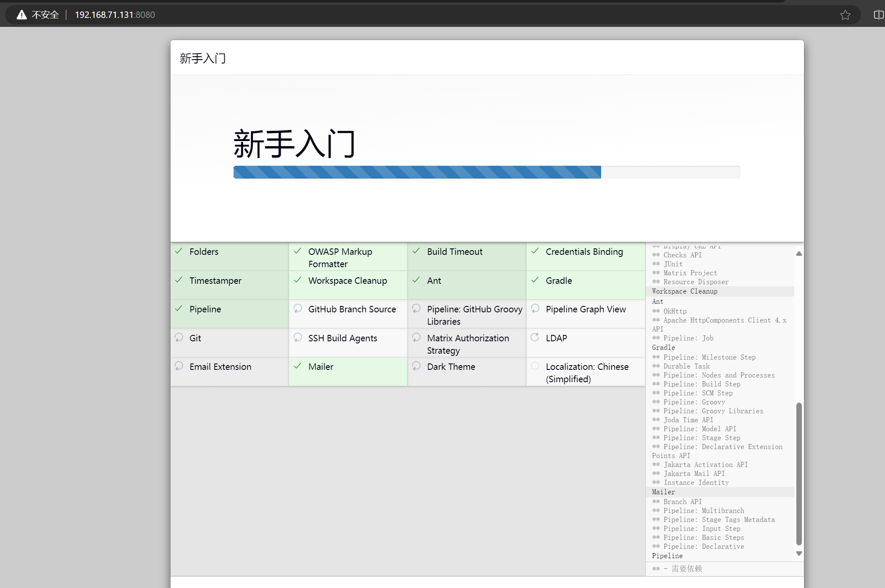Click the Gradle line in the install log
The image size is (885, 588).
[663, 348]
